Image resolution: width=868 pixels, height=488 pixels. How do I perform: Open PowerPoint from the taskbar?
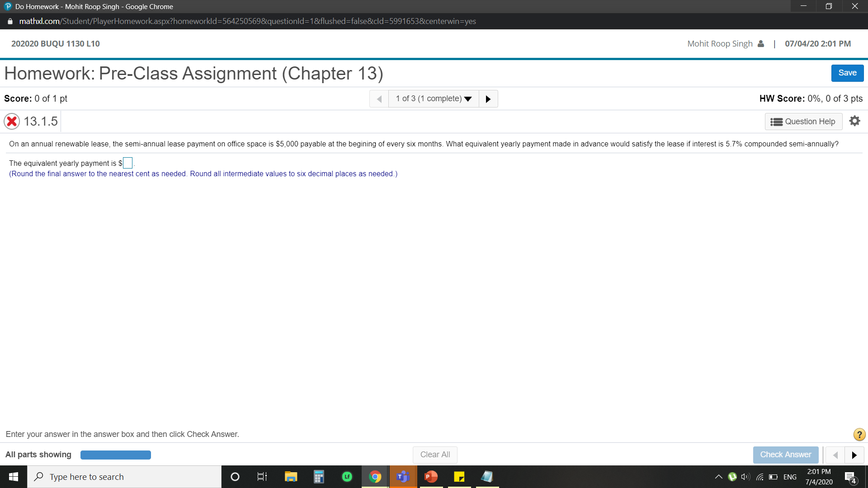(x=431, y=477)
